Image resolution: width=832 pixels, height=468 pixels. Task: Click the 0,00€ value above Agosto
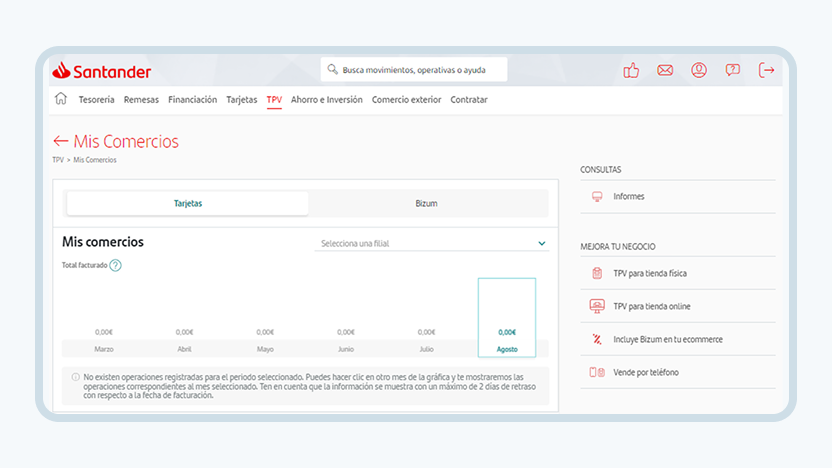[507, 332]
